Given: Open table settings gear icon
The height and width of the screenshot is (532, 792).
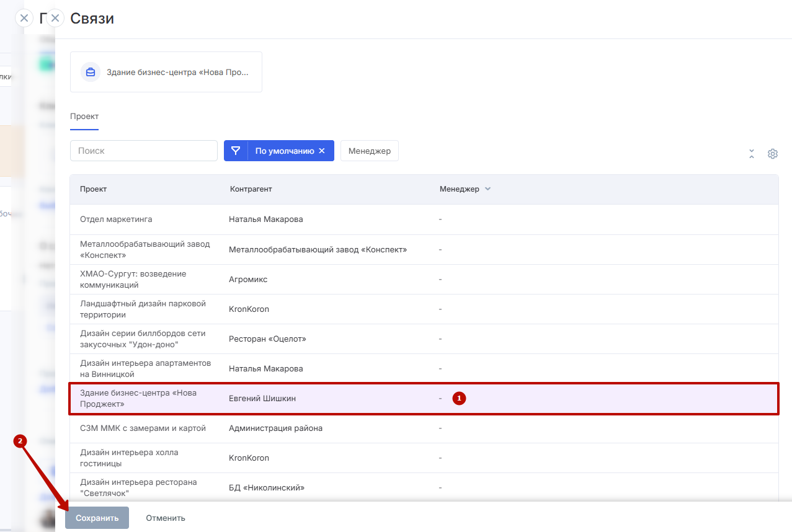Looking at the screenshot, I should tap(772, 154).
